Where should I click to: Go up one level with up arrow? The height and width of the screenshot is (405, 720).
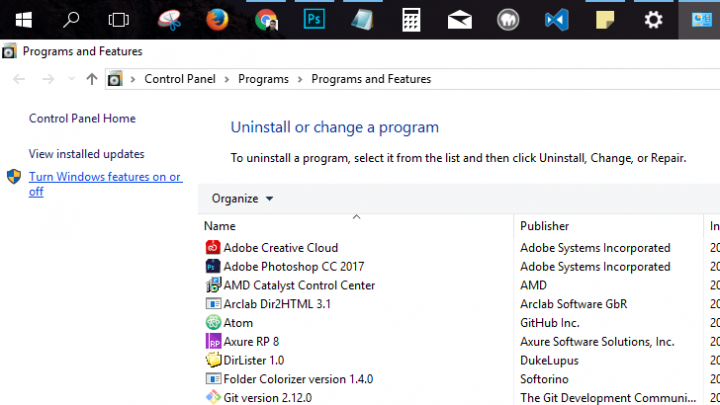click(92, 79)
